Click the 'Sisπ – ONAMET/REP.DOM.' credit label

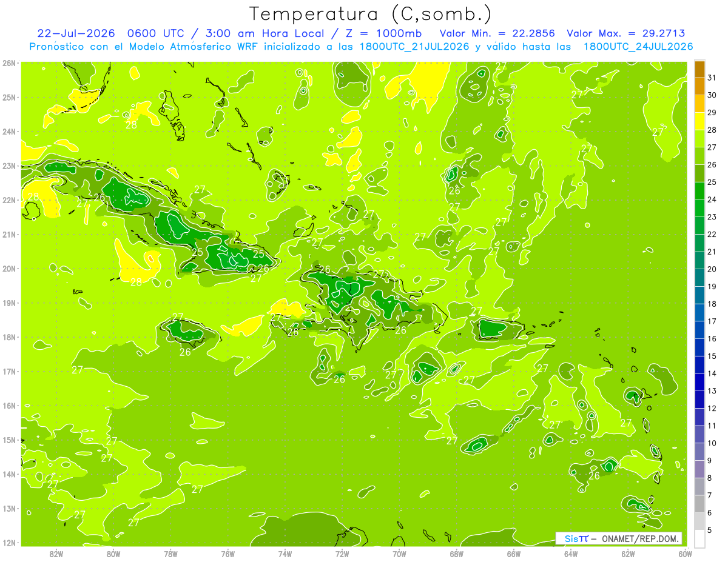[x=620, y=538]
